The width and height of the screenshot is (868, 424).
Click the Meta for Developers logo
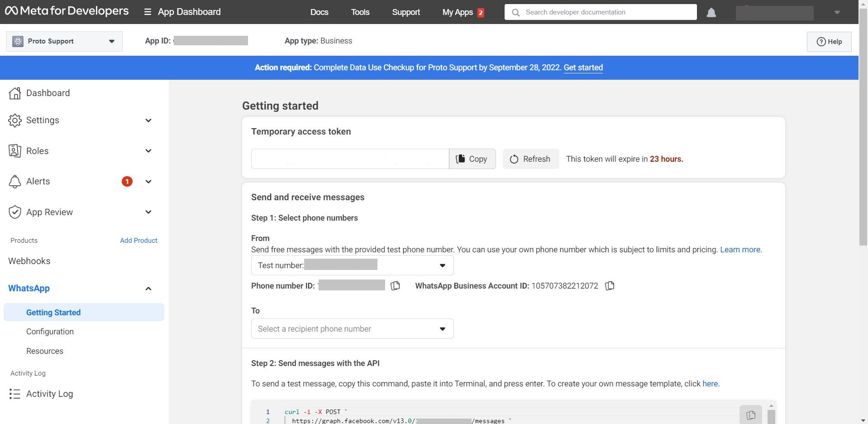[67, 11]
